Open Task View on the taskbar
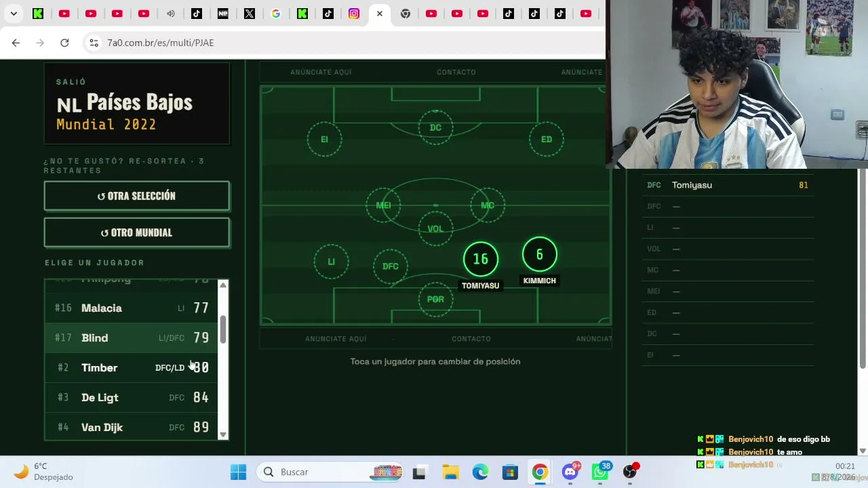Image resolution: width=868 pixels, height=488 pixels. pyautogui.click(x=419, y=472)
